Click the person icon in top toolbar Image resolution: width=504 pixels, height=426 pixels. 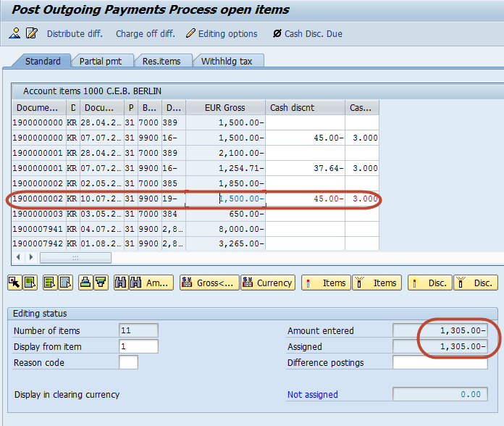pos(14,33)
